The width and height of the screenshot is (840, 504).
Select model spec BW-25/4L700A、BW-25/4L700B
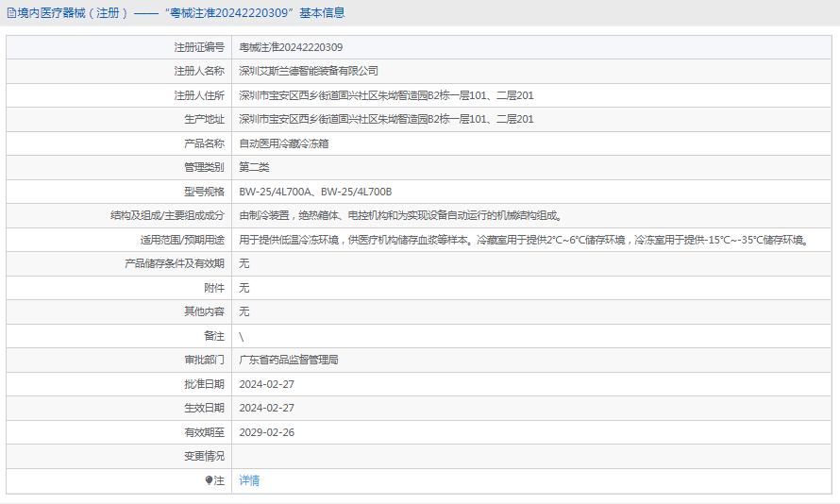315,192
